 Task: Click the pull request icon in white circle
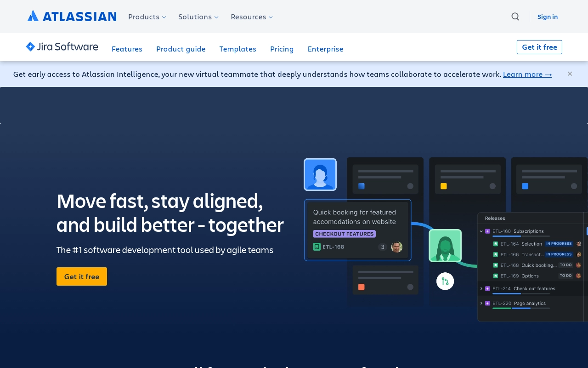coord(445,281)
